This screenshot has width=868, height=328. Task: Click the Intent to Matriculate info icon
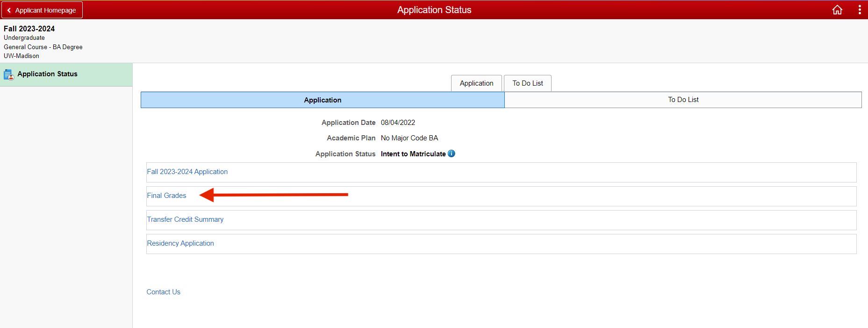pyautogui.click(x=452, y=153)
